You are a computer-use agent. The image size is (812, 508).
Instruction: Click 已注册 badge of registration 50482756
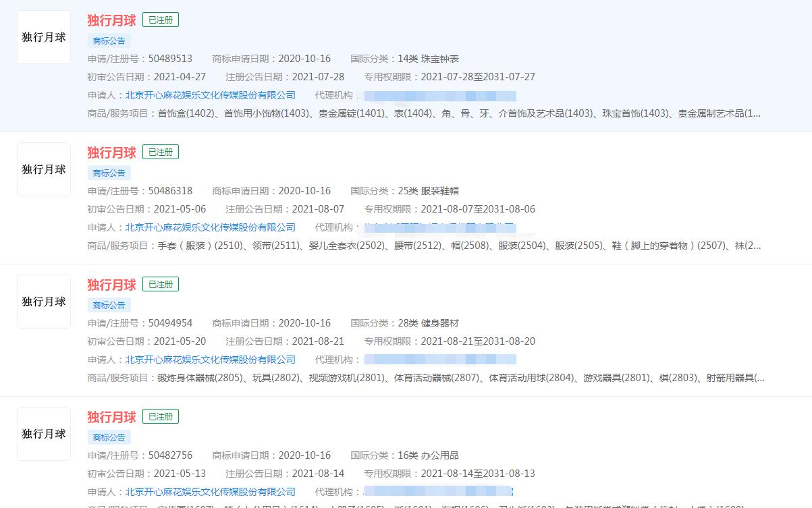coord(161,417)
